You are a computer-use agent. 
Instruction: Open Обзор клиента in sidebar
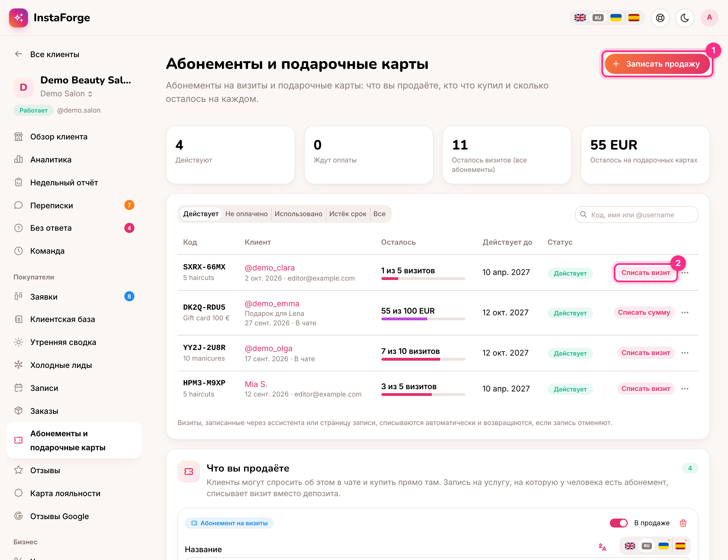coord(74,137)
